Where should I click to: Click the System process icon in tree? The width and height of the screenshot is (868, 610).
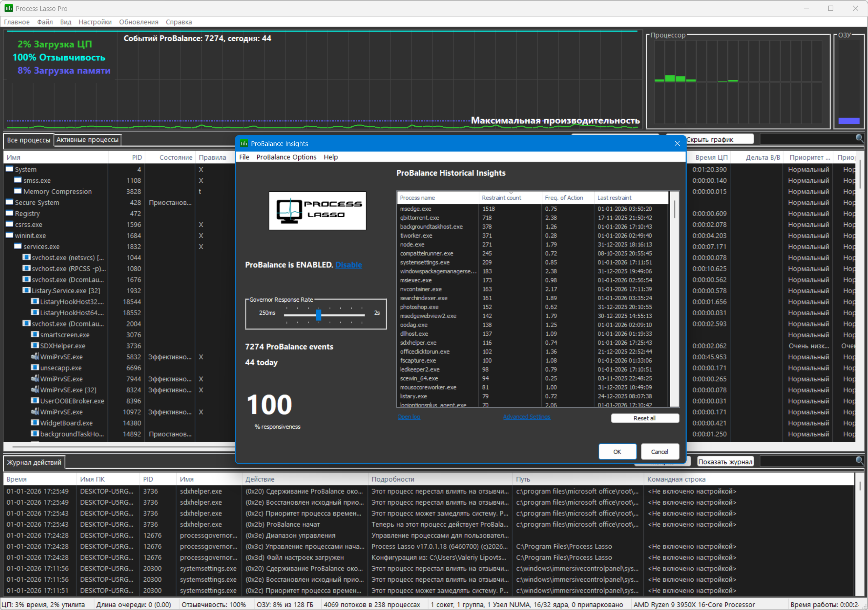[x=9, y=169]
